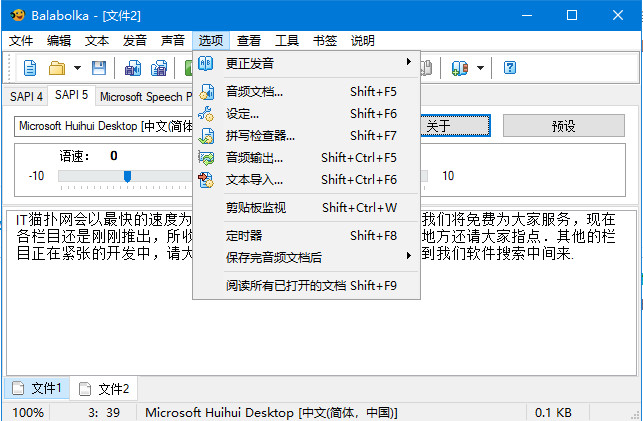Select 文本导入... menu entry

click(x=306, y=180)
